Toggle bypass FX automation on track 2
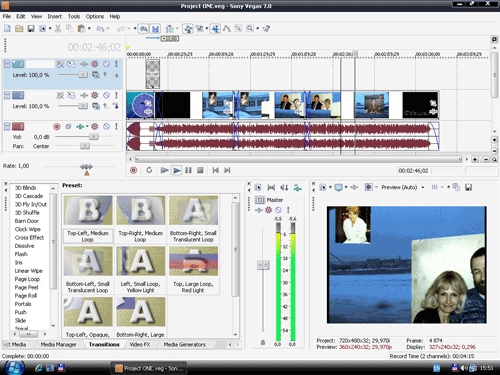Image resolution: width=500 pixels, height=375 pixels. point(60,96)
